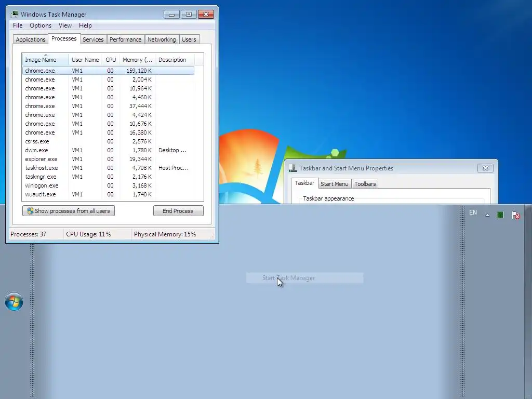Close the Taskbar and Start Menu Properties dialog
This screenshot has width=532, height=399.
[485, 168]
